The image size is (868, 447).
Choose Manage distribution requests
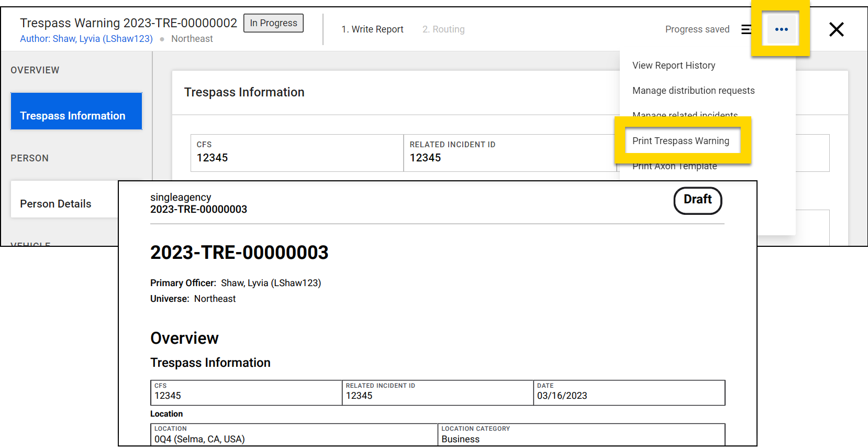[693, 91]
